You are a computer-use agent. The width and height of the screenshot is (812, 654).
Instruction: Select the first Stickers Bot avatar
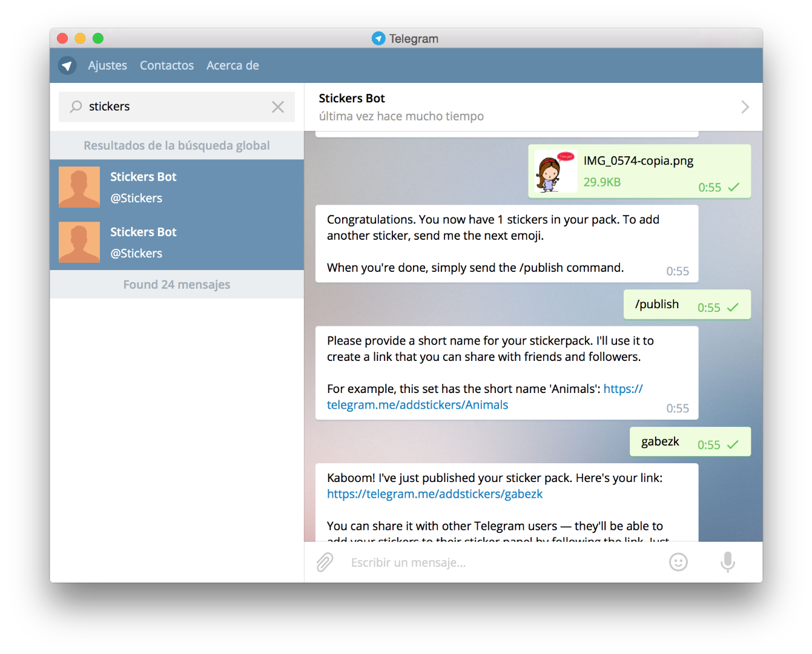click(79, 187)
